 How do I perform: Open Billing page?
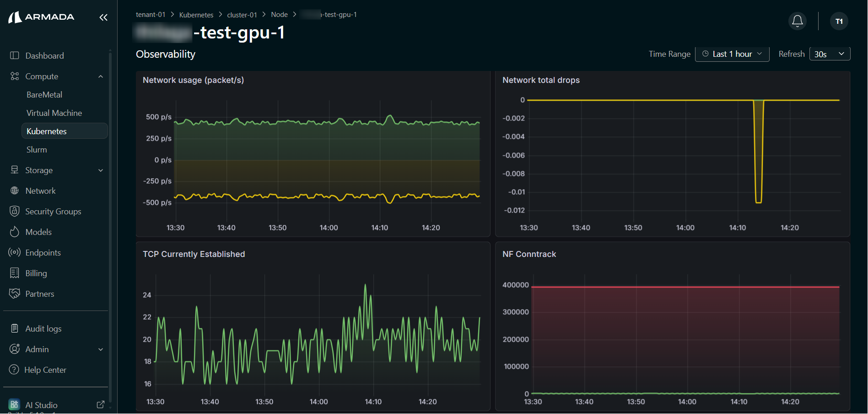tap(36, 273)
